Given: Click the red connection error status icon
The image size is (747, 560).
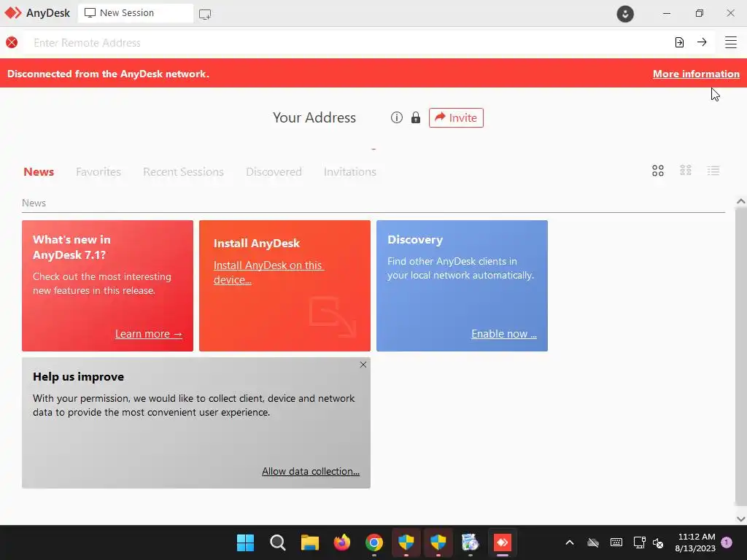Looking at the screenshot, I should click(12, 42).
